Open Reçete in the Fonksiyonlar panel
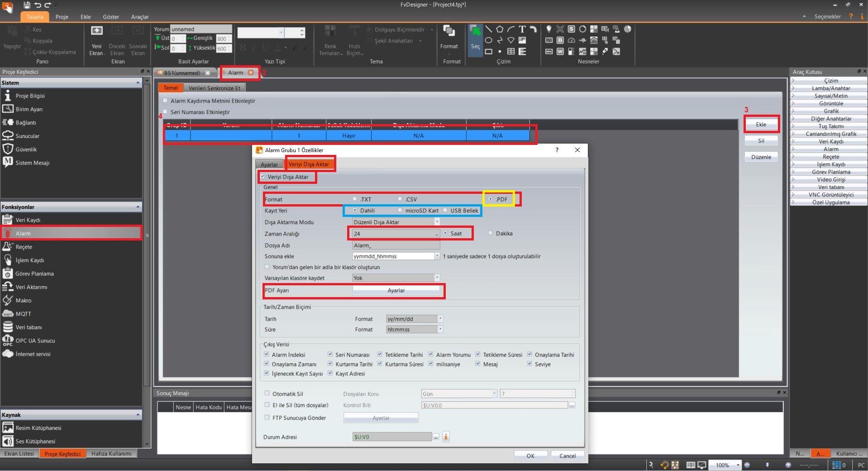 click(x=24, y=247)
